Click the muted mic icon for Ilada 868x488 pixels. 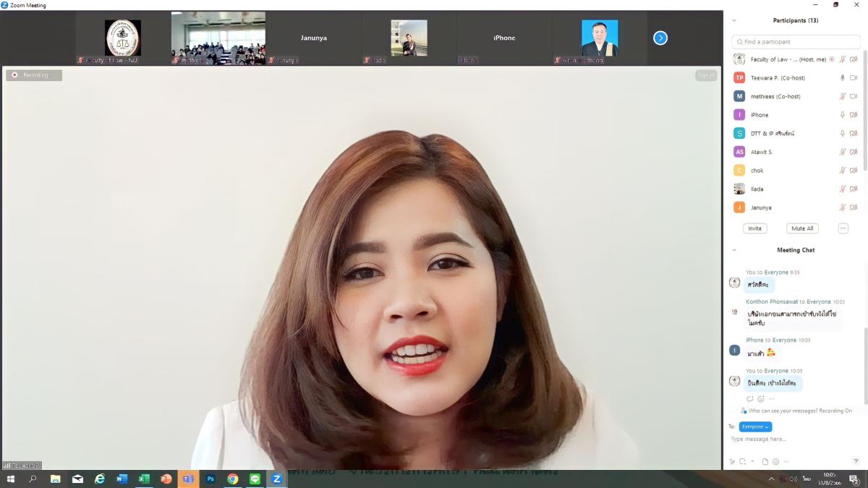click(x=842, y=189)
